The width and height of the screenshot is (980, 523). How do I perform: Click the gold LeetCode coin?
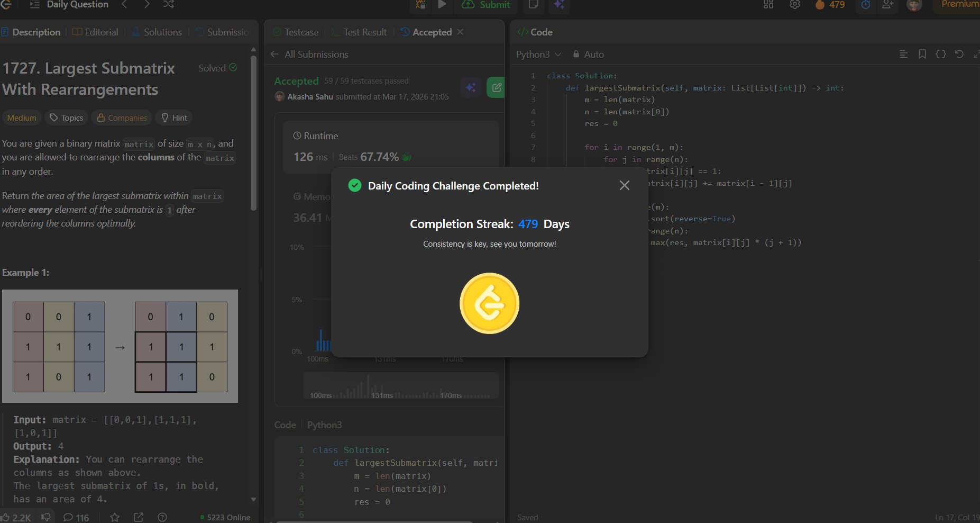point(489,303)
